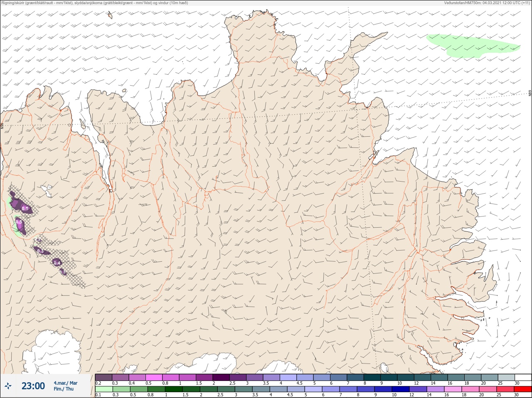Pick lower legend deep blue swatch after 10
Screen dimensions: 532x398
401,389
